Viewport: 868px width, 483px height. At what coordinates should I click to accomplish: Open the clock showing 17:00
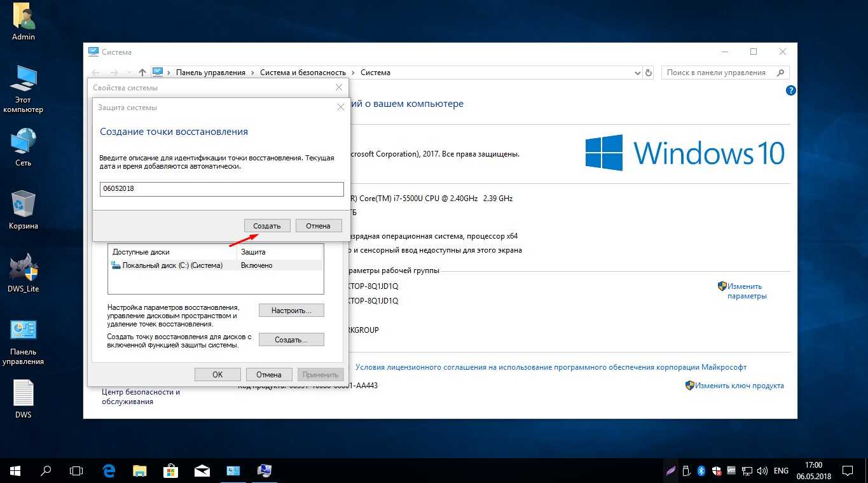pyautogui.click(x=813, y=471)
